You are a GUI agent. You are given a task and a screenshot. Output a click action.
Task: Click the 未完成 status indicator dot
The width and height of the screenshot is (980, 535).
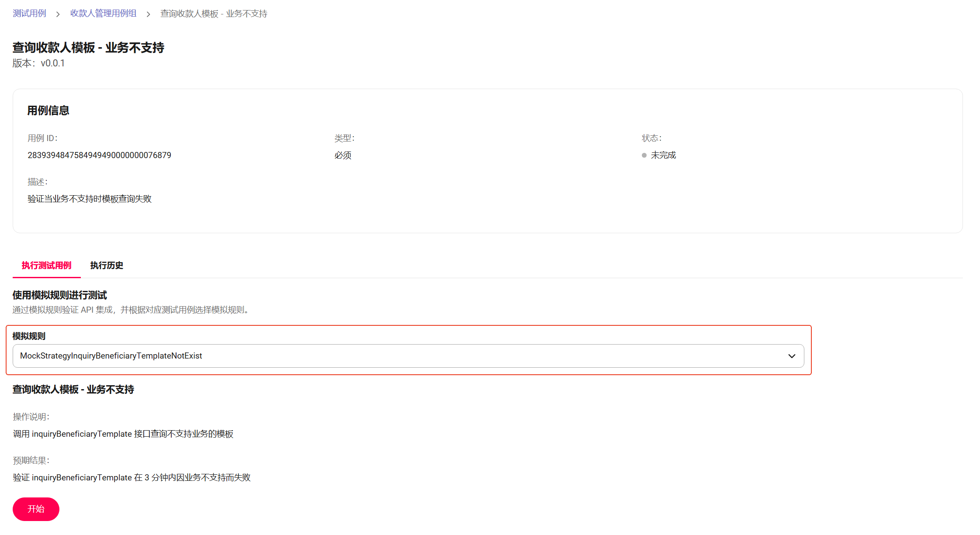tap(643, 155)
